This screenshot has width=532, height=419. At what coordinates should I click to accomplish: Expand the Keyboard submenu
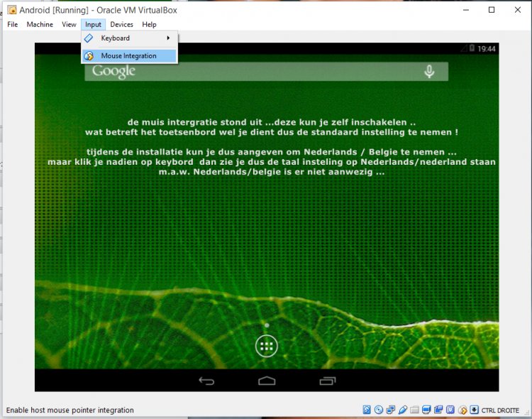[128, 38]
